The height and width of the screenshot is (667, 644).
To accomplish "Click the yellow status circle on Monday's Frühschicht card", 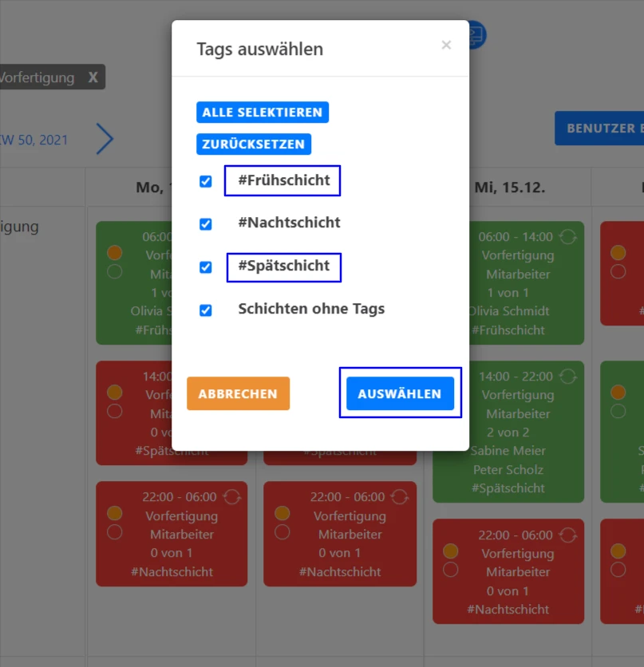I will pyautogui.click(x=115, y=253).
